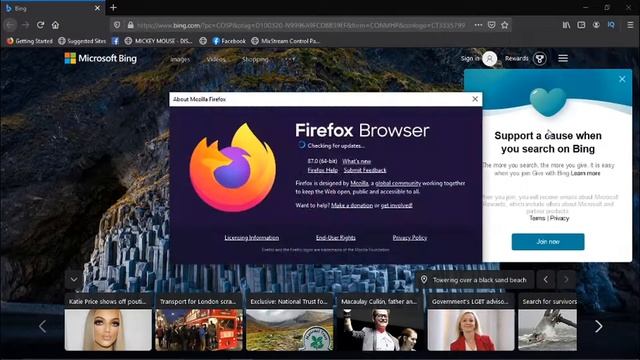The image size is (640, 360).
Task: Click the What's new link
Action: point(356,161)
